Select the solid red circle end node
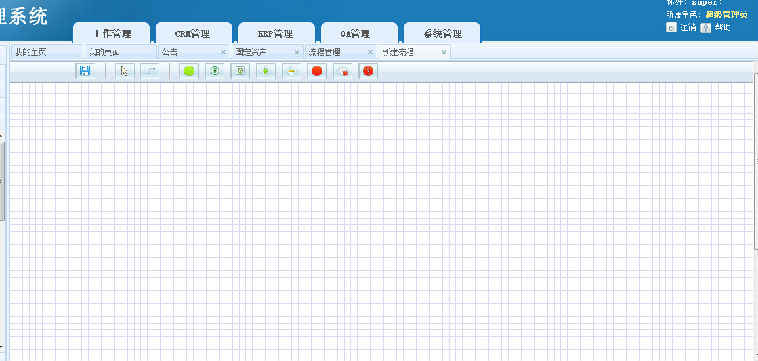 (317, 71)
